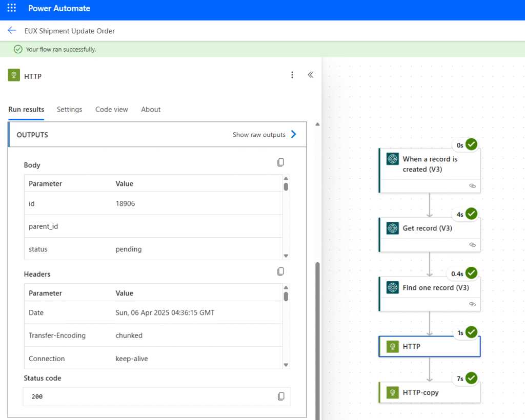Open the Code view tab
Screen dimensions: 525x420
click(111, 110)
